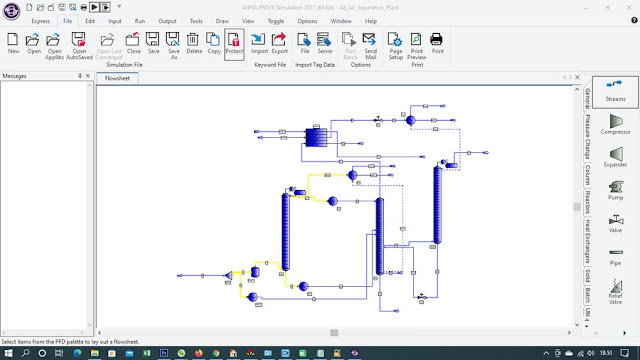
Task: Pin the Messages panel
Action: click(80, 76)
